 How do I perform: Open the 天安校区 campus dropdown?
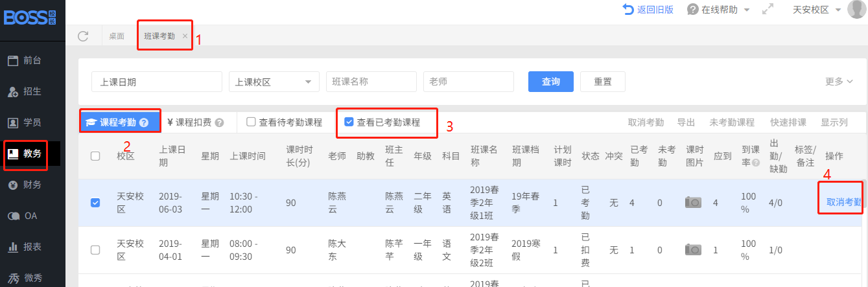[x=817, y=10]
